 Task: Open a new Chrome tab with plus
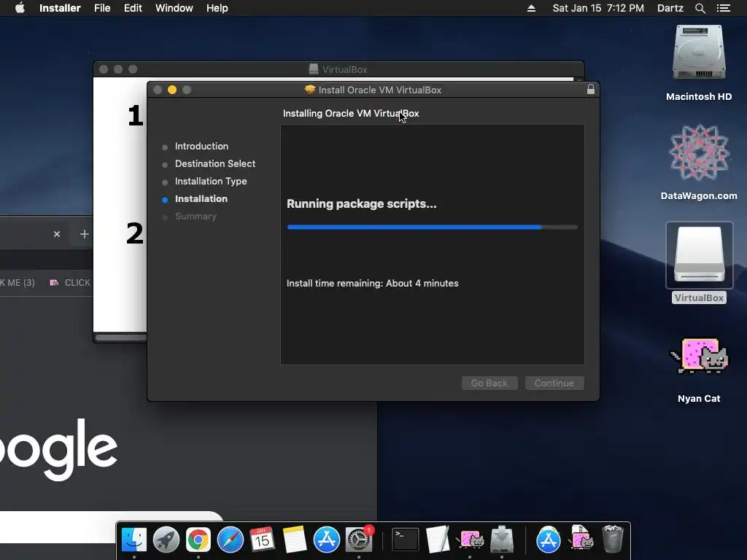pos(85,234)
